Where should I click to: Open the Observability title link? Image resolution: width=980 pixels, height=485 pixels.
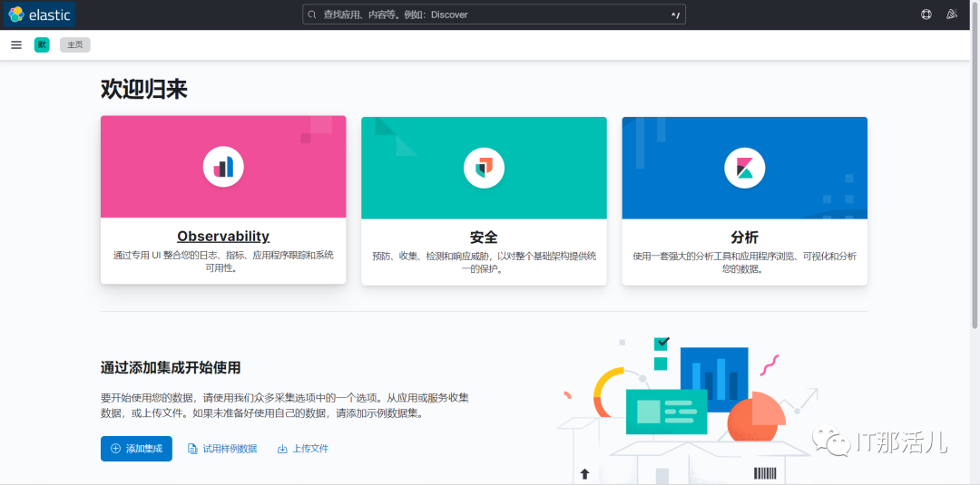click(223, 236)
